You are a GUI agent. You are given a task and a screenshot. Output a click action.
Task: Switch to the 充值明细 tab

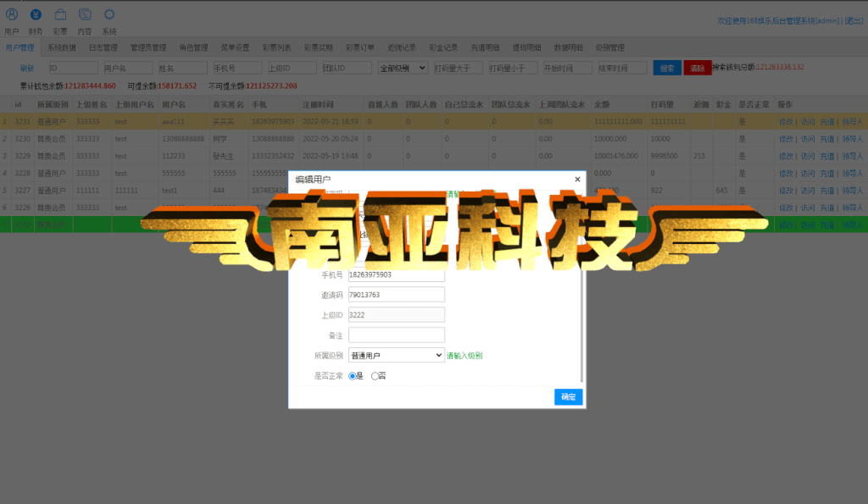pyautogui.click(x=486, y=47)
